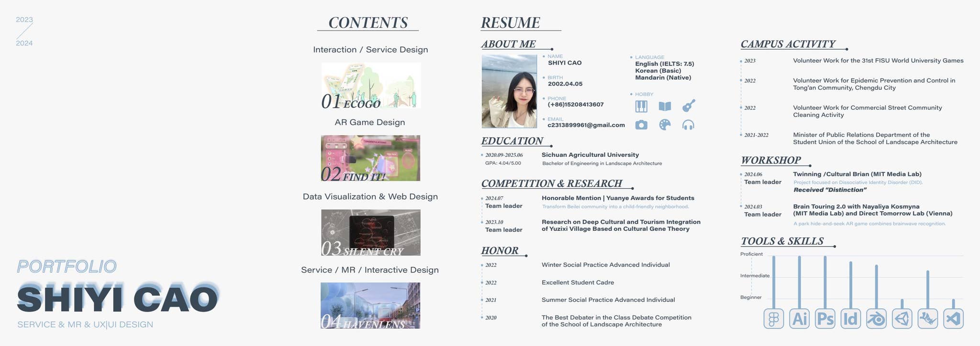Click the year 2023 in the corner
The height and width of the screenshot is (346, 980).
[24, 20]
